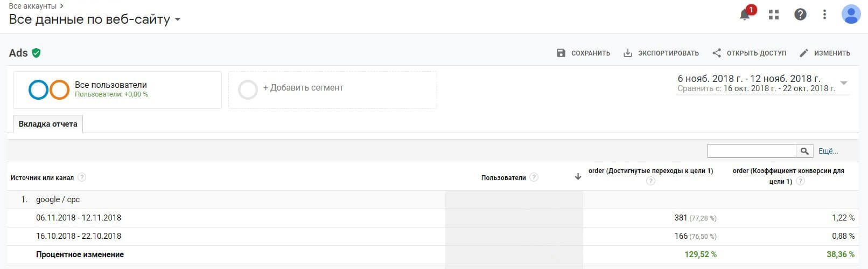The image size is (868, 269).
Task: Click the Изменить edit button
Action: tap(825, 53)
